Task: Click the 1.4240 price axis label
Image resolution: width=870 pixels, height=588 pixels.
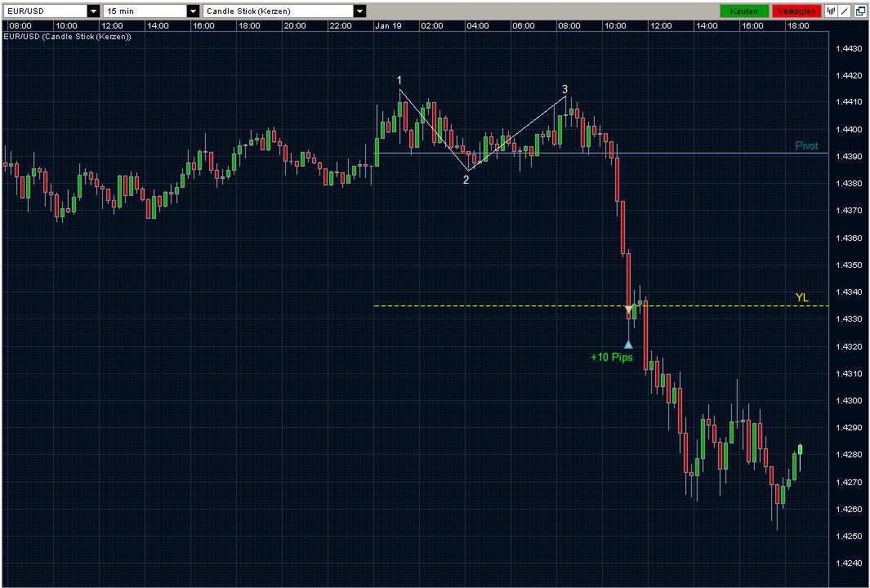Action: point(849,563)
